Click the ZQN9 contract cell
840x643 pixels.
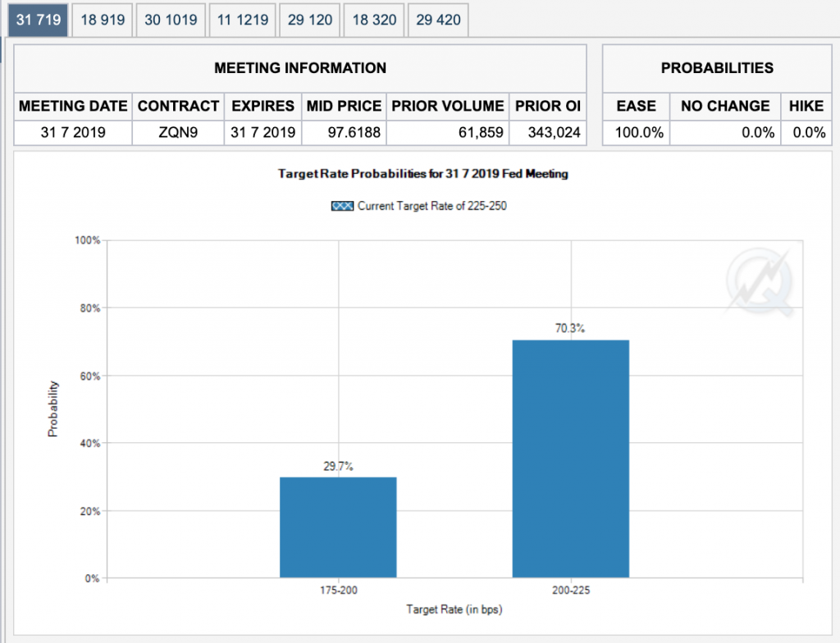click(178, 132)
